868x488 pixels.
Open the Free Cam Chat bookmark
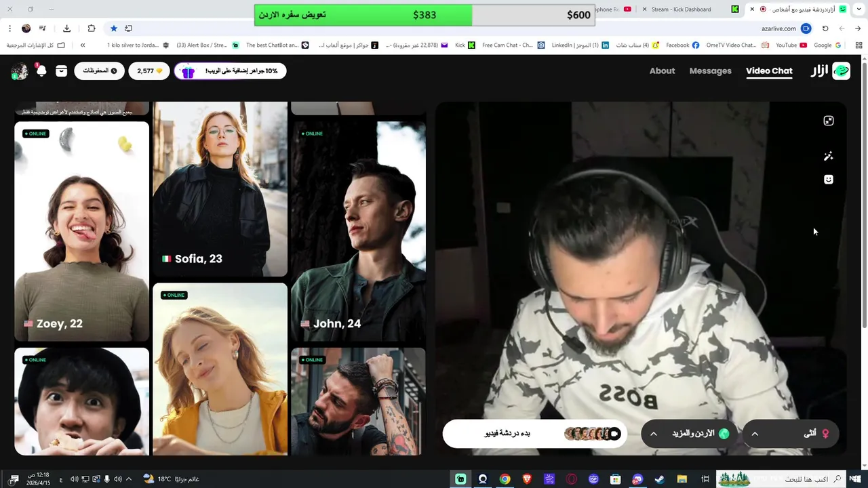click(513, 45)
